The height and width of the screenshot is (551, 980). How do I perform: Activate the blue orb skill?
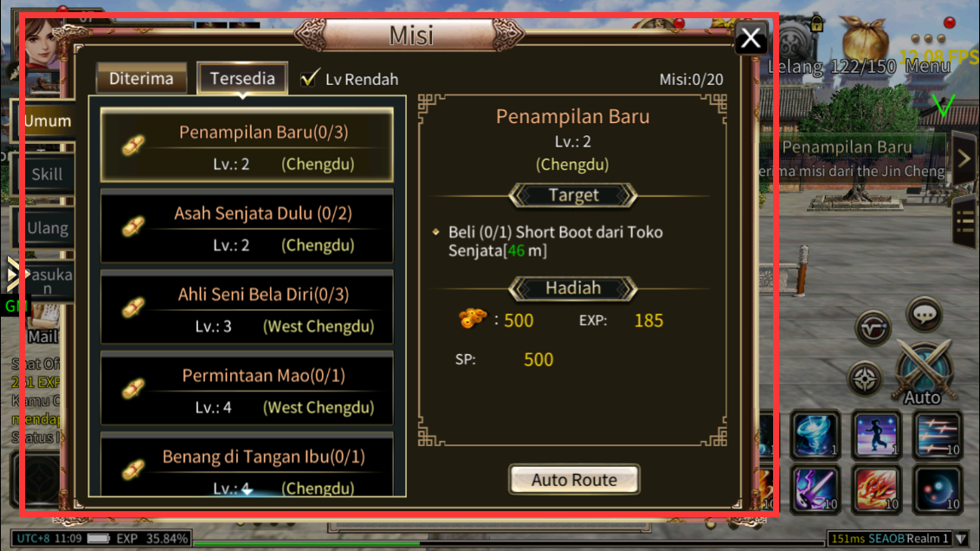pos(937,489)
